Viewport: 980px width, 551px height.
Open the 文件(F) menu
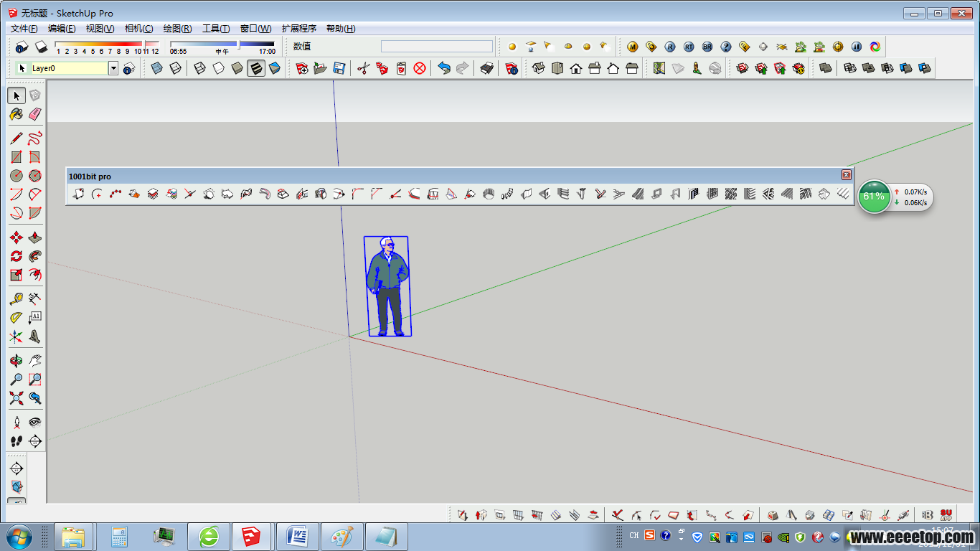click(24, 29)
